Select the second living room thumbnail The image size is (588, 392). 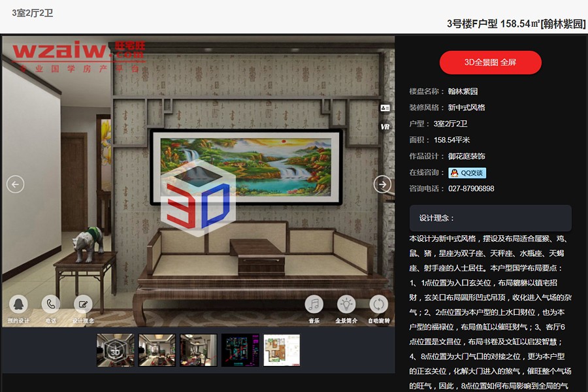[x=157, y=350]
